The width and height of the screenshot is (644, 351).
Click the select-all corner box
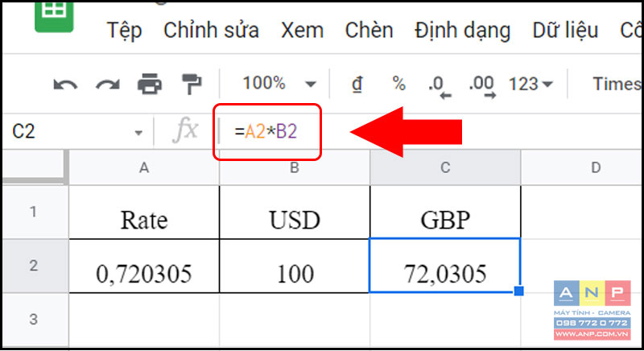[35, 167]
